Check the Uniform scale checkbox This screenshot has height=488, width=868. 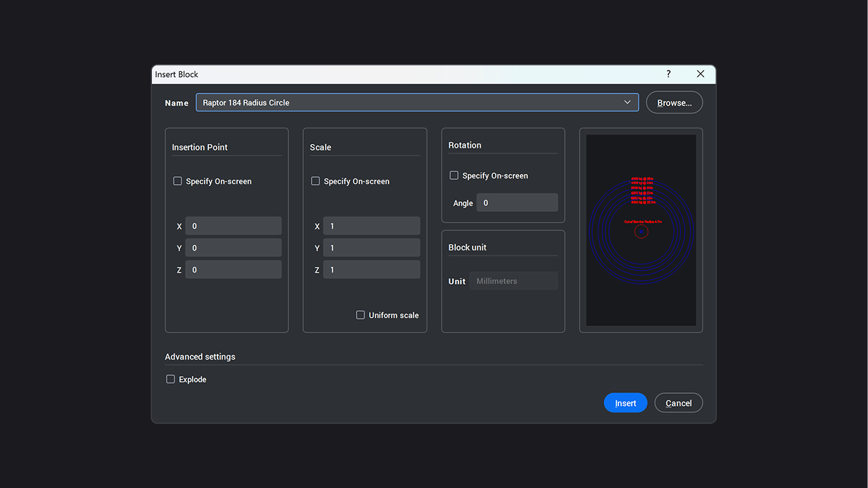[360, 315]
